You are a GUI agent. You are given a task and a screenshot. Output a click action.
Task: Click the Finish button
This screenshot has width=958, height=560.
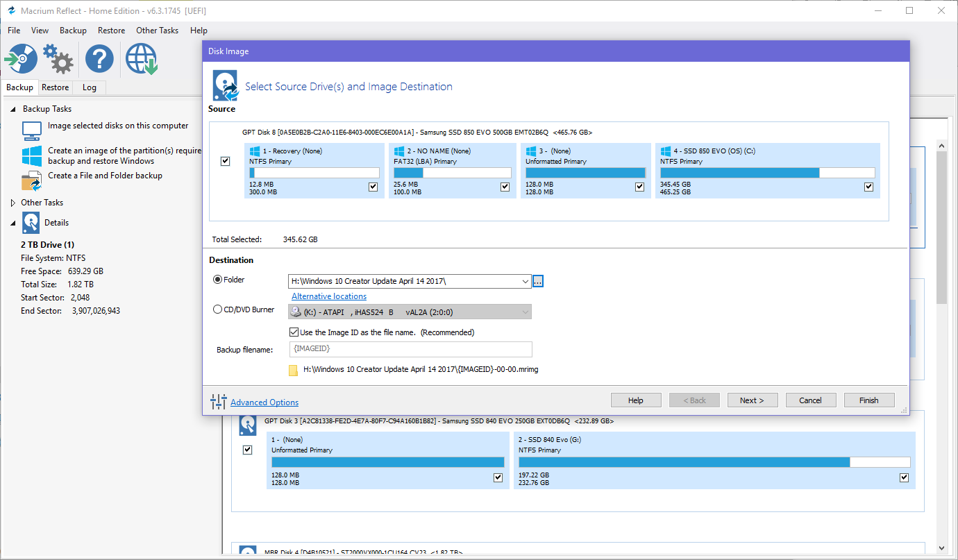868,400
